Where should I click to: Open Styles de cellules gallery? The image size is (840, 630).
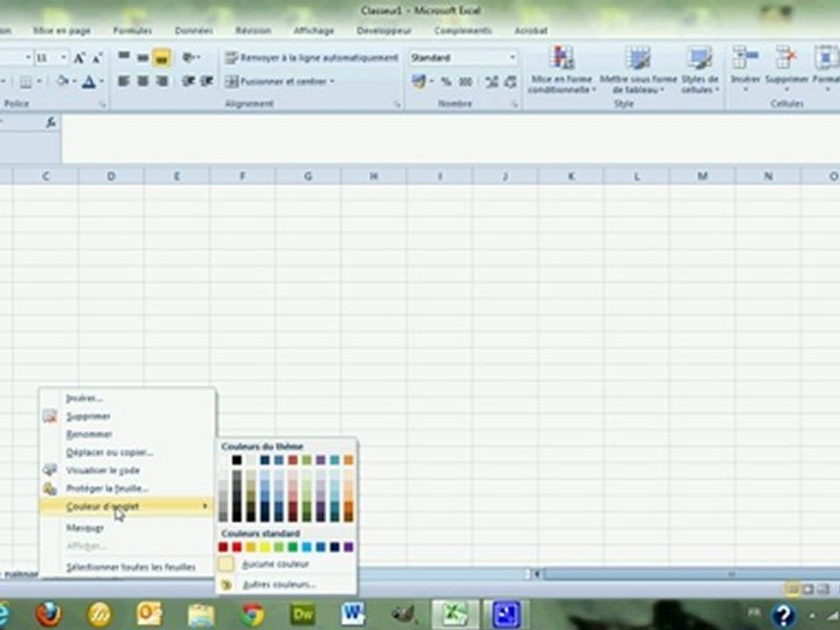[x=700, y=70]
